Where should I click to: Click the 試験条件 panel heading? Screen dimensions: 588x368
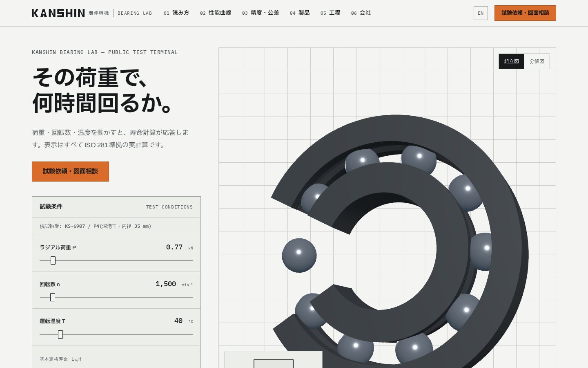point(51,206)
